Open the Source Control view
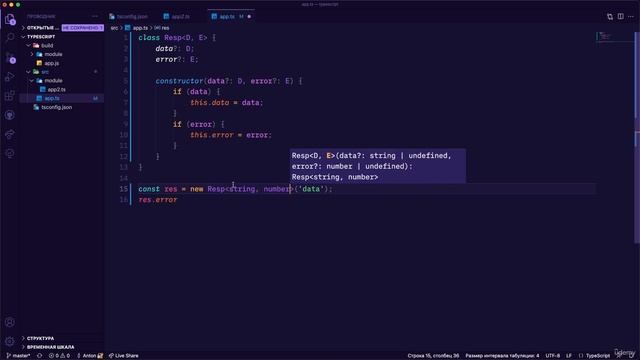Screen dimensions: 640x360 [10, 57]
